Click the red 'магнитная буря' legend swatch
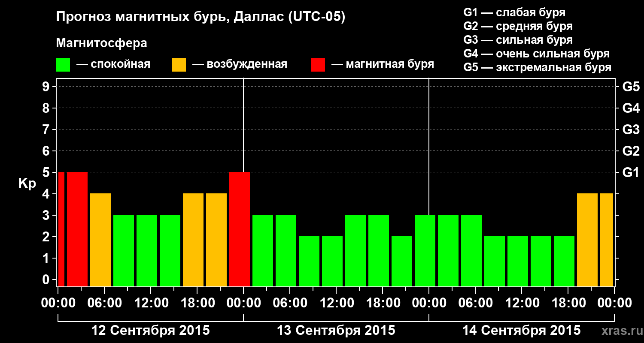Viewport: 644px width, 343px height. coord(318,65)
